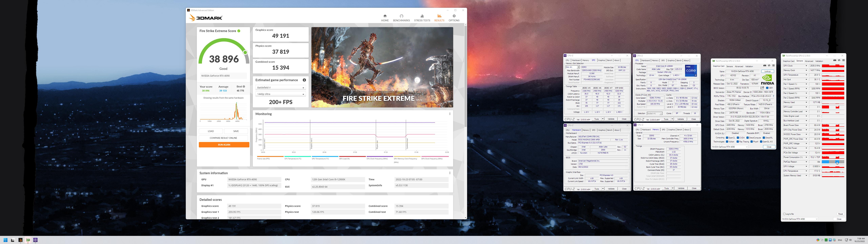Switch to Bench tab in CPU-Z SPD window
The height and width of the screenshot is (244, 868).
coord(609,60)
